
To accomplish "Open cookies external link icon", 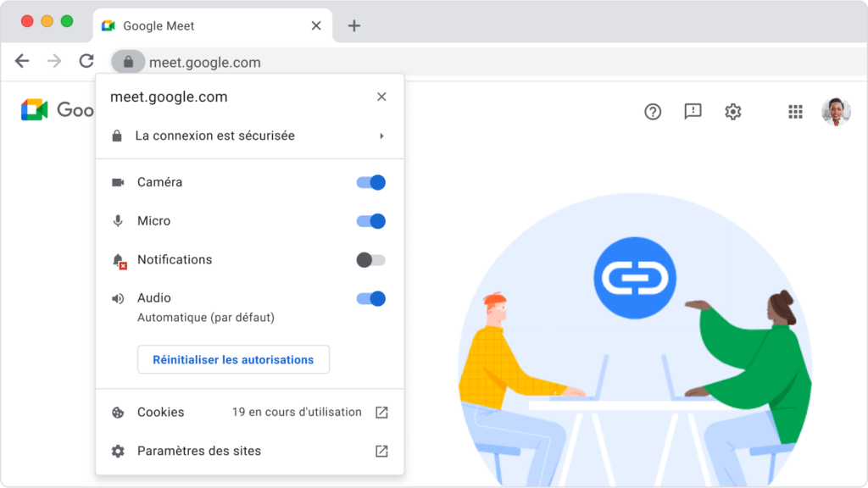I will pyautogui.click(x=381, y=413).
